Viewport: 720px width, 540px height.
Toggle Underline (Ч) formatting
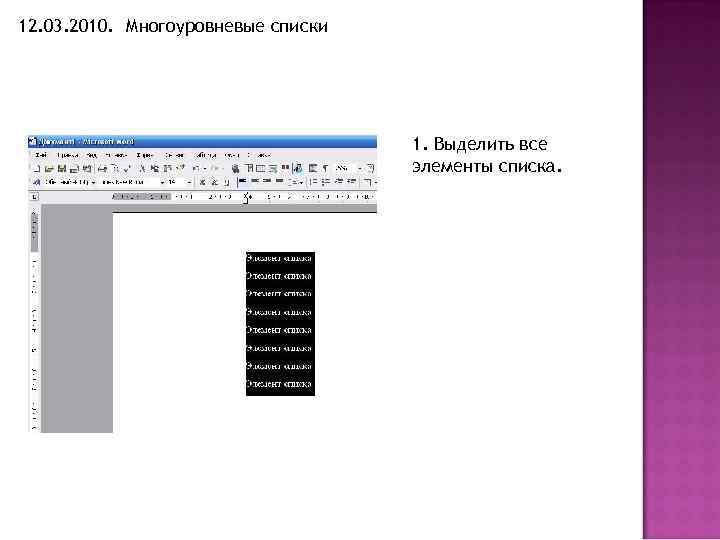(226, 182)
